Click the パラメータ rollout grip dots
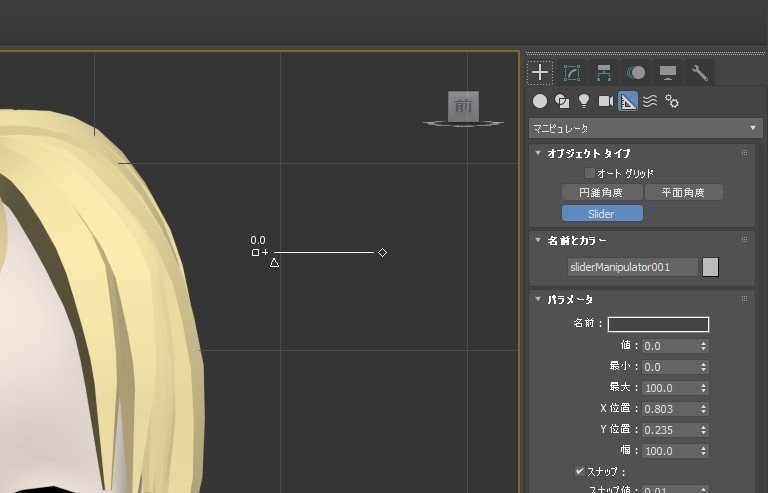 point(744,299)
